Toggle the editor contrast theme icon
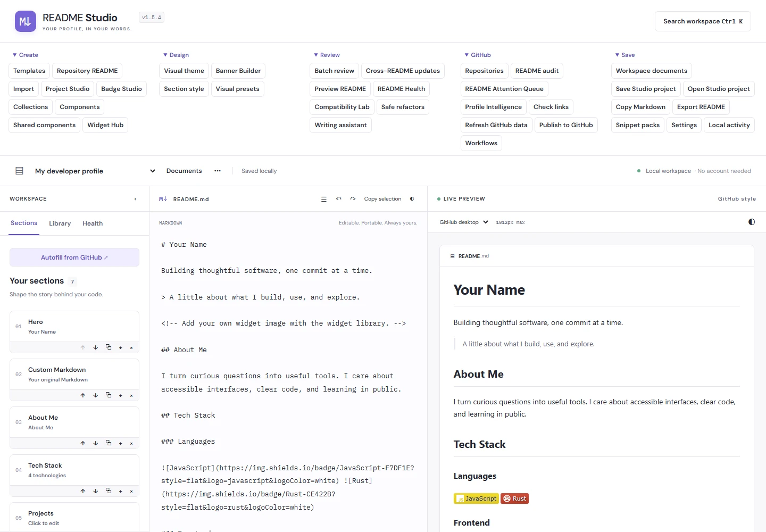This screenshot has width=766, height=532. (412, 199)
